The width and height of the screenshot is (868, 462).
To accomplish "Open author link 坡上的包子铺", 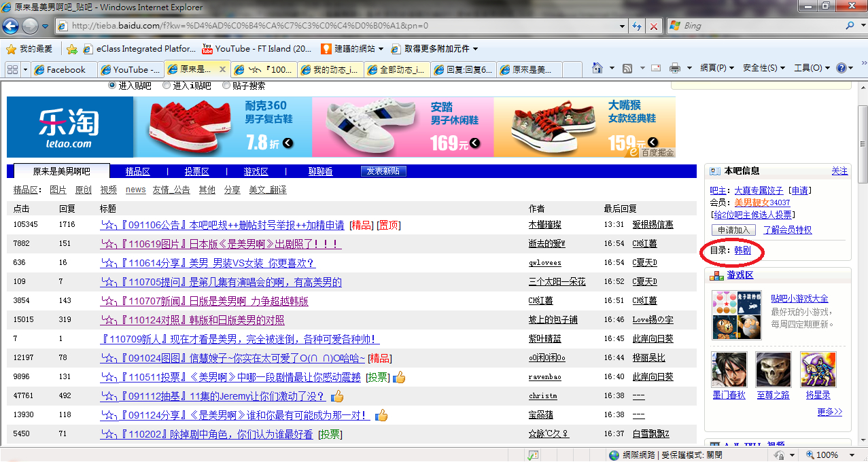I will coord(553,320).
